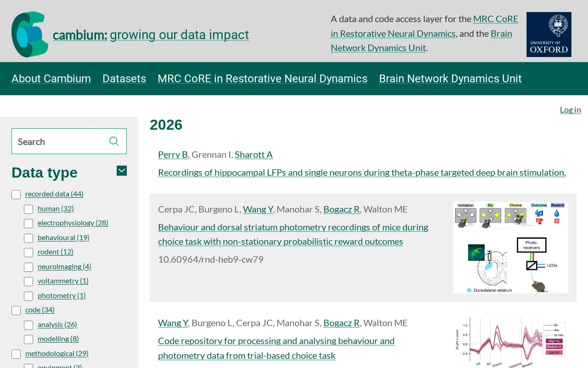
Task: Open the hippocampal LFPs recordings dataset
Action: [362, 172]
